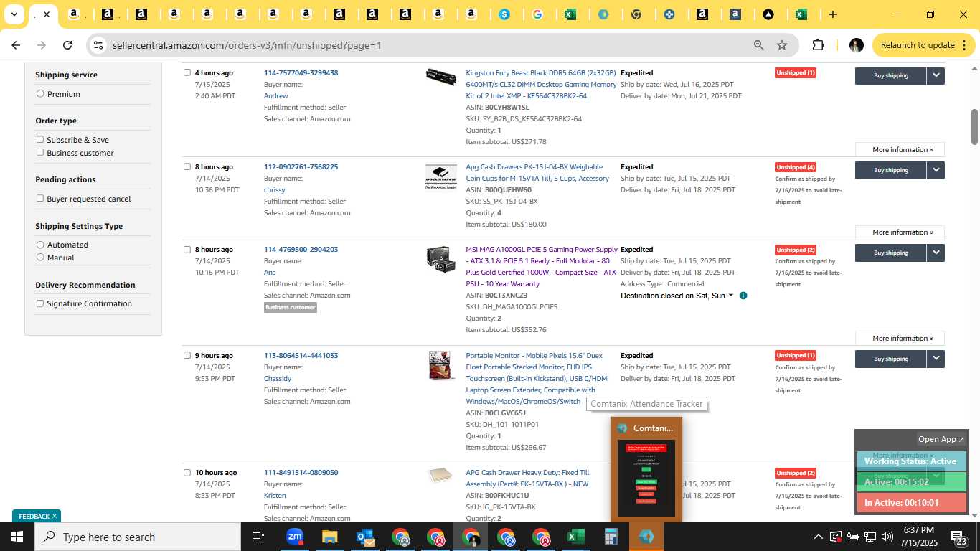
Task: Open Kingston Fury Beast product link
Action: 541,84
